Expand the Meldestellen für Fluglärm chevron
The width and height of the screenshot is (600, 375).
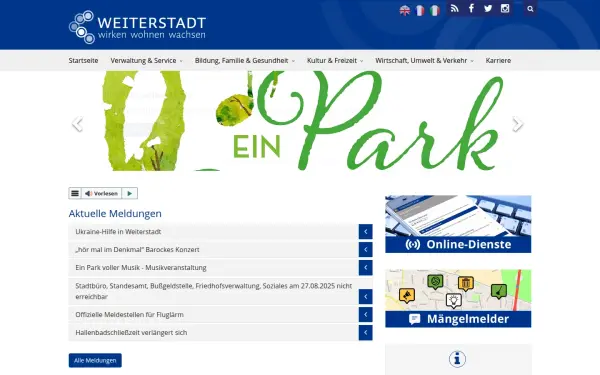click(365, 315)
